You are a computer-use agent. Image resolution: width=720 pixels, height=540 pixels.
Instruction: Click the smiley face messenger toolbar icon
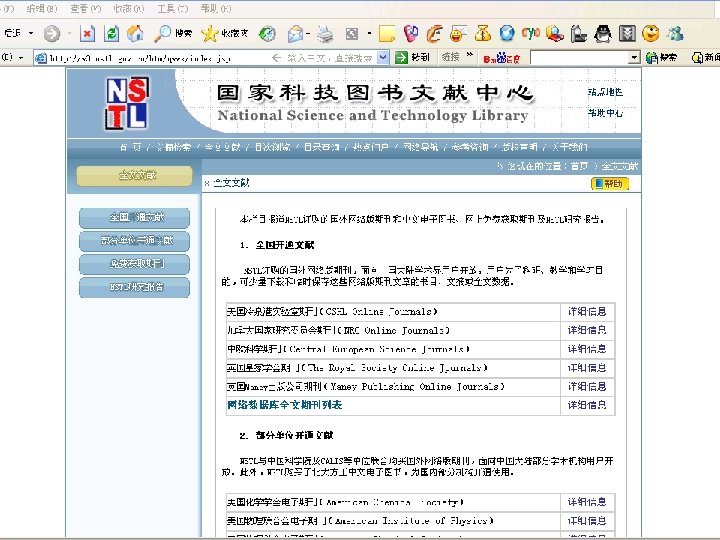coord(458,34)
